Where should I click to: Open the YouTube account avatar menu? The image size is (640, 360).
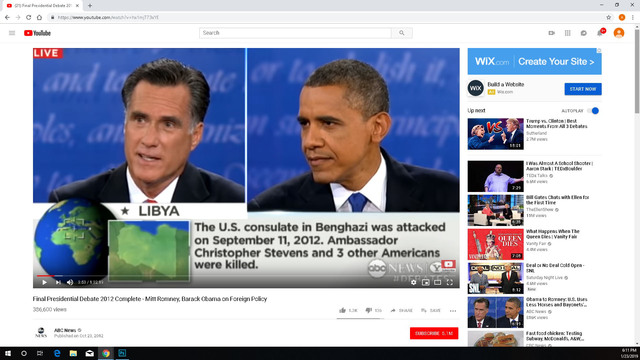pyautogui.click(x=619, y=33)
